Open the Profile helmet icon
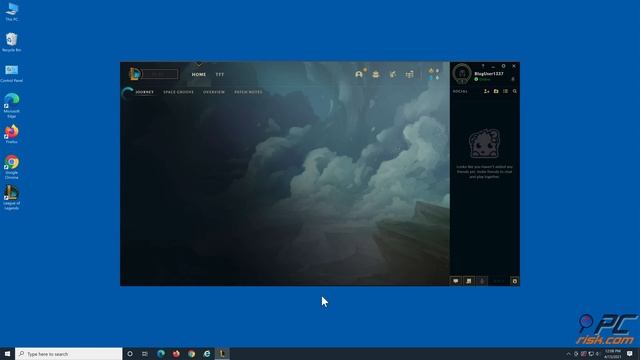 click(x=359, y=74)
